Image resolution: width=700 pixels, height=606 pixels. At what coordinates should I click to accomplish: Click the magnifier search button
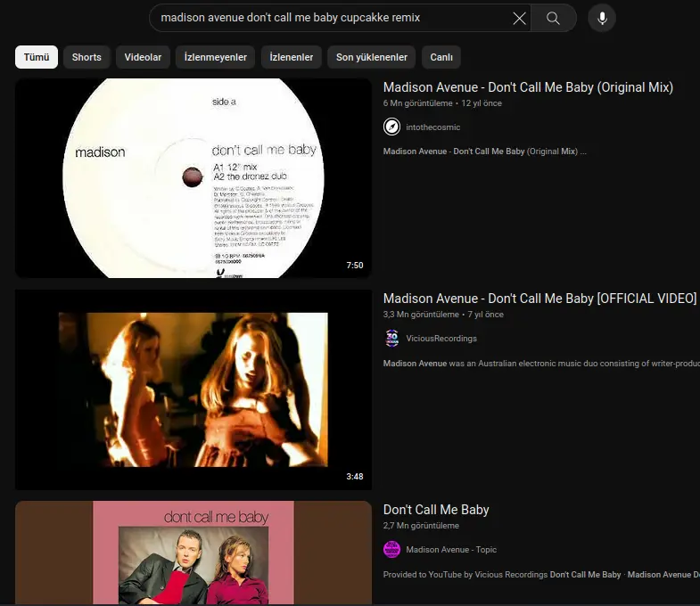(x=553, y=18)
